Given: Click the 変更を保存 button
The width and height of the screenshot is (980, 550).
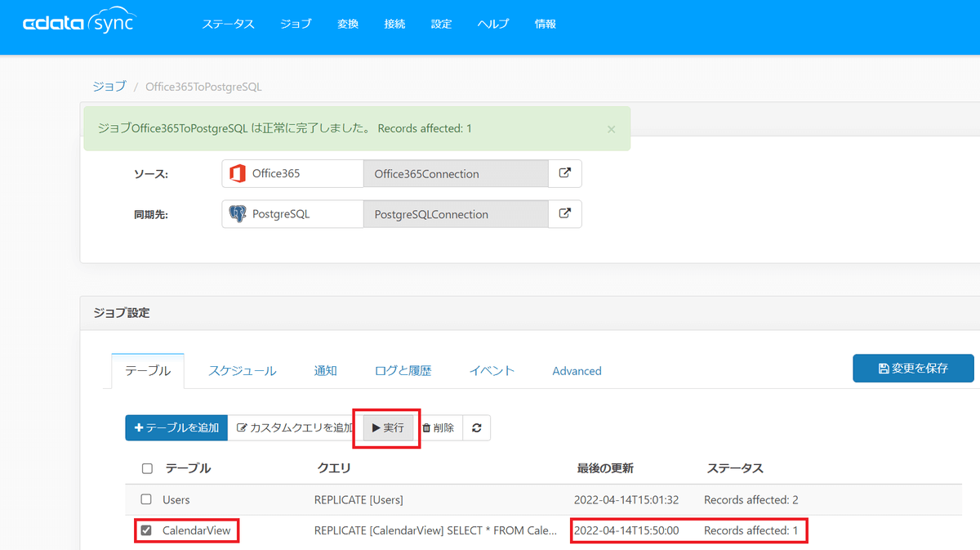Looking at the screenshot, I should tap(914, 368).
